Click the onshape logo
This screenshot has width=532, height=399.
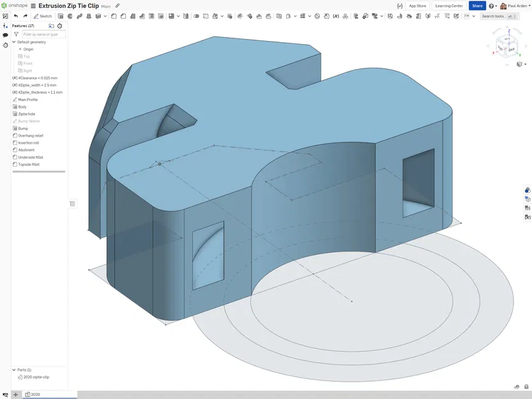pos(14,6)
